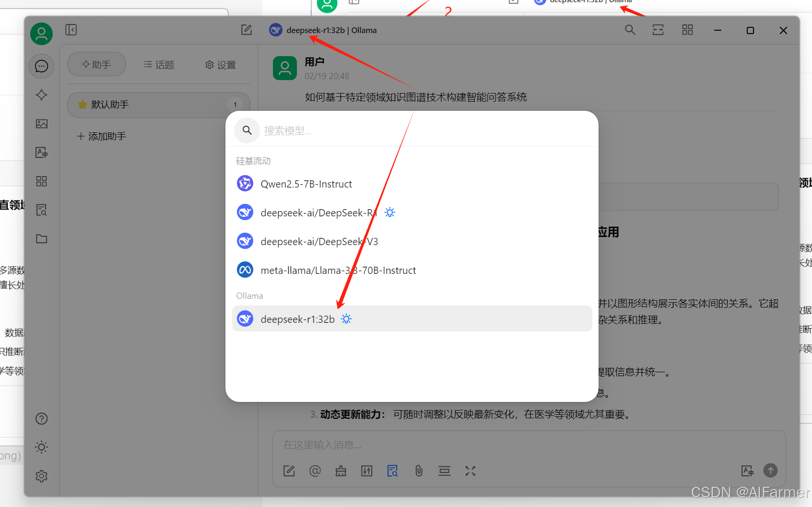This screenshot has height=507, width=812.
Task: Open the parameter sliders icon in input bar
Action: pos(367,471)
